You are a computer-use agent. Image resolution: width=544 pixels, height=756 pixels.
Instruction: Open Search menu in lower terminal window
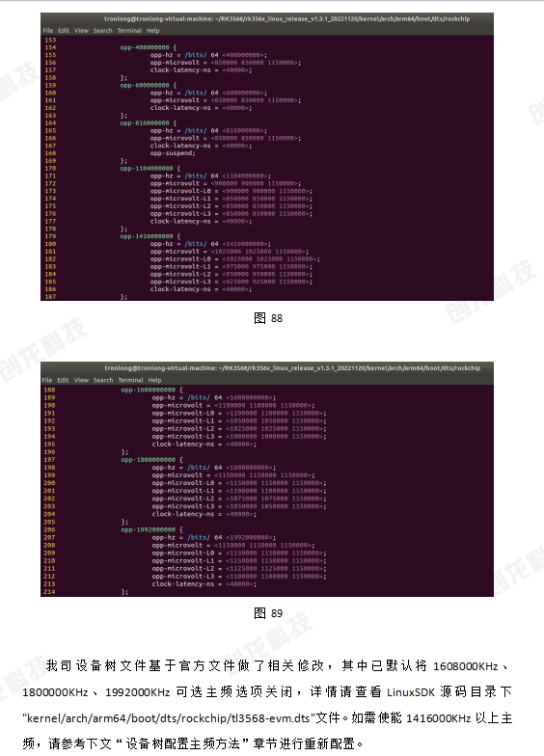103,380
